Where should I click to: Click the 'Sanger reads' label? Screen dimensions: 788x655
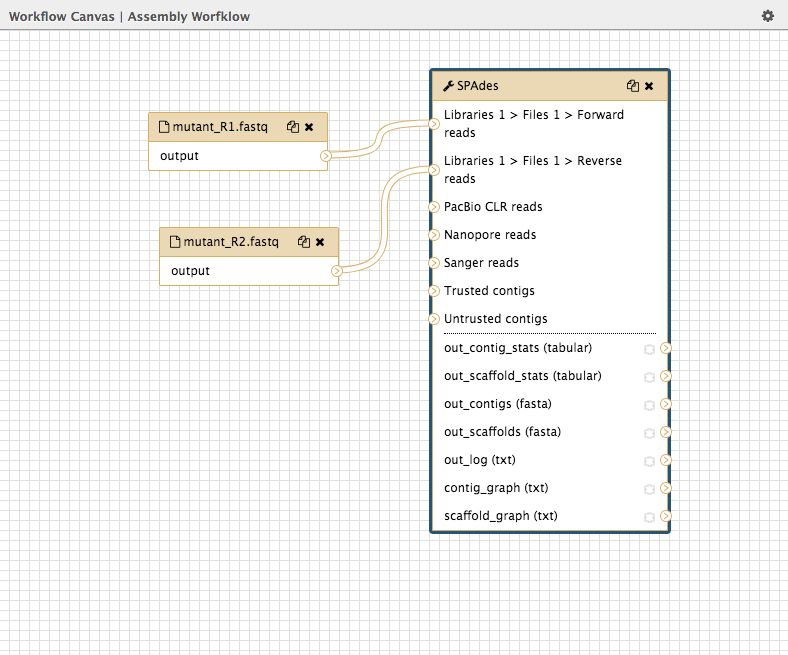pos(481,263)
